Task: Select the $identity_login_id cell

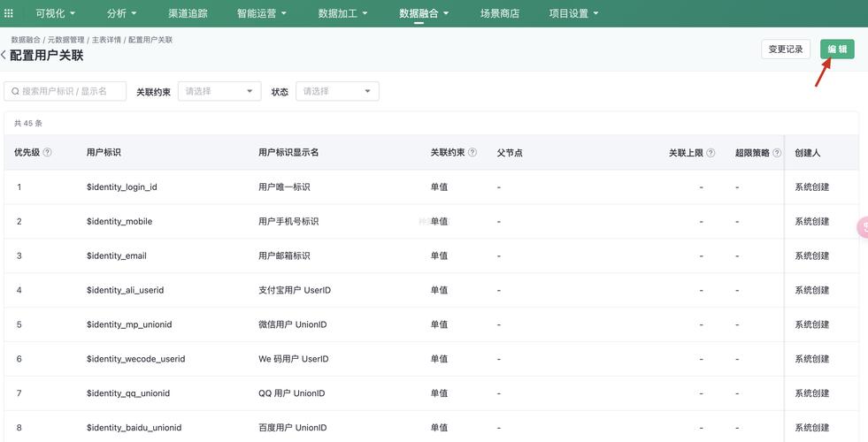Action: (122, 187)
